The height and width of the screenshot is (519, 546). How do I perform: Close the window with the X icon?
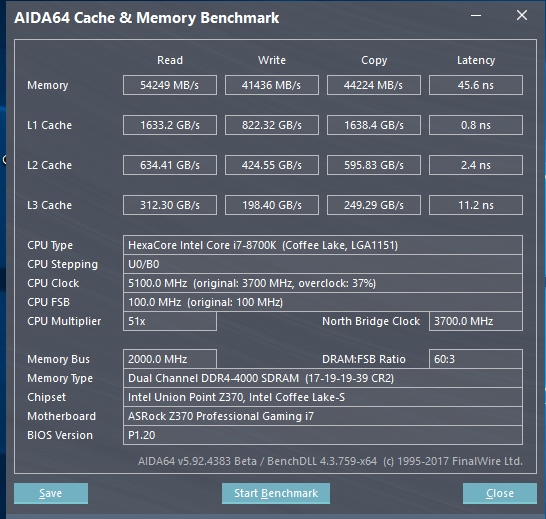pos(522,15)
